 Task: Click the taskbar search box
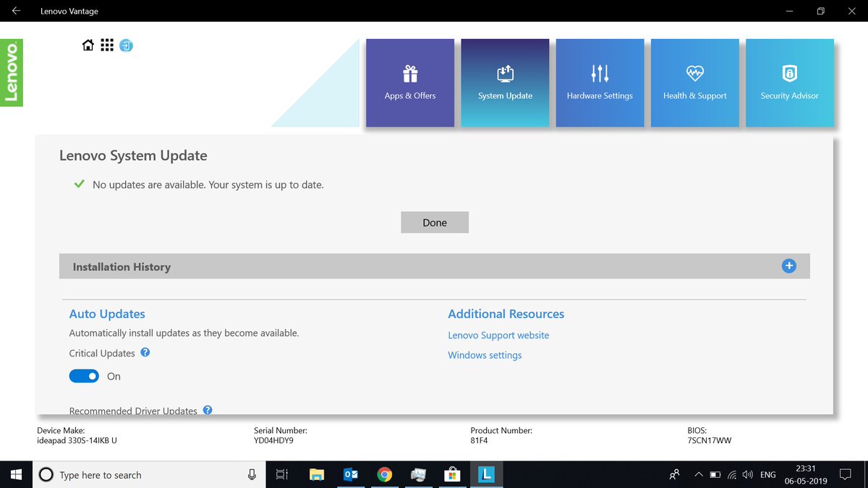[x=148, y=474]
